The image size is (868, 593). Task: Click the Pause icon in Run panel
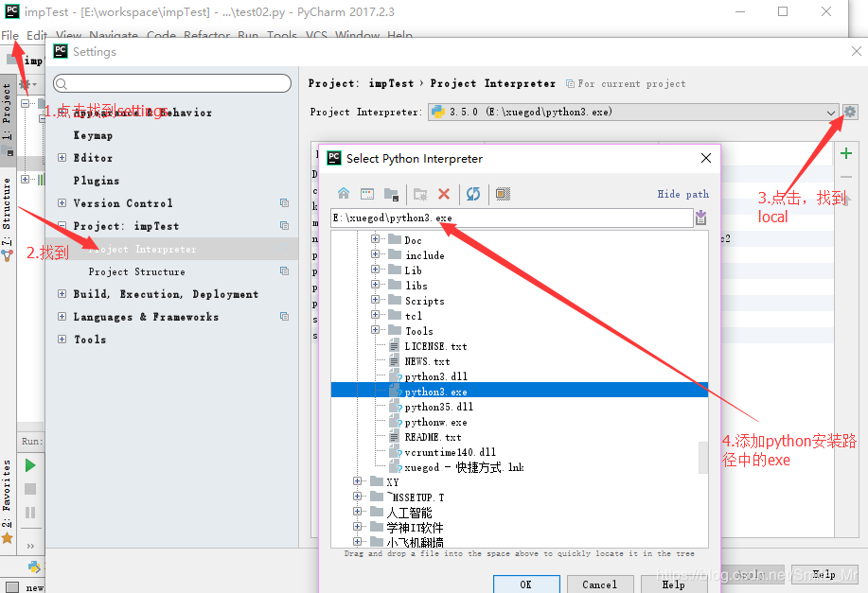30,513
